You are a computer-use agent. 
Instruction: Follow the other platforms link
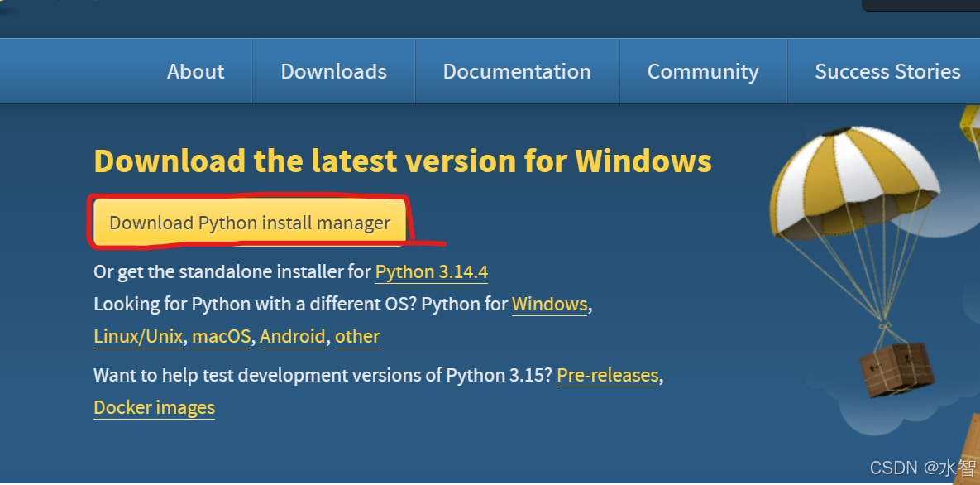click(357, 337)
